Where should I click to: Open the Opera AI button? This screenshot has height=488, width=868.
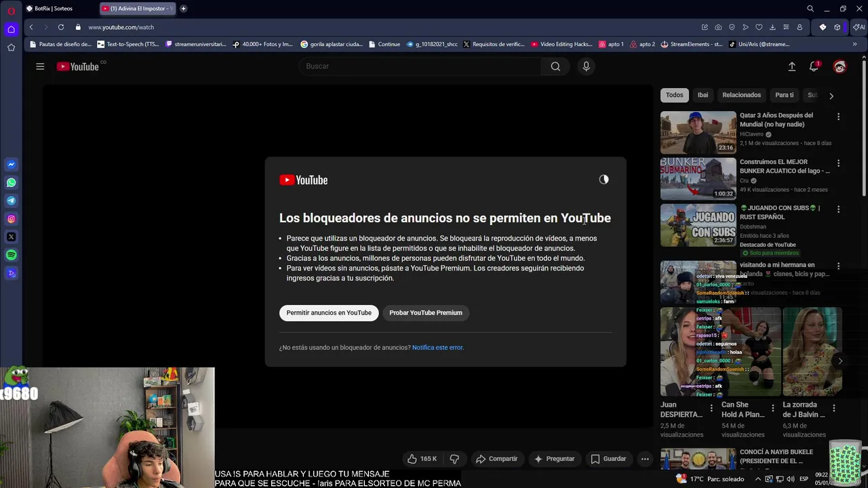pyautogui.click(x=859, y=27)
